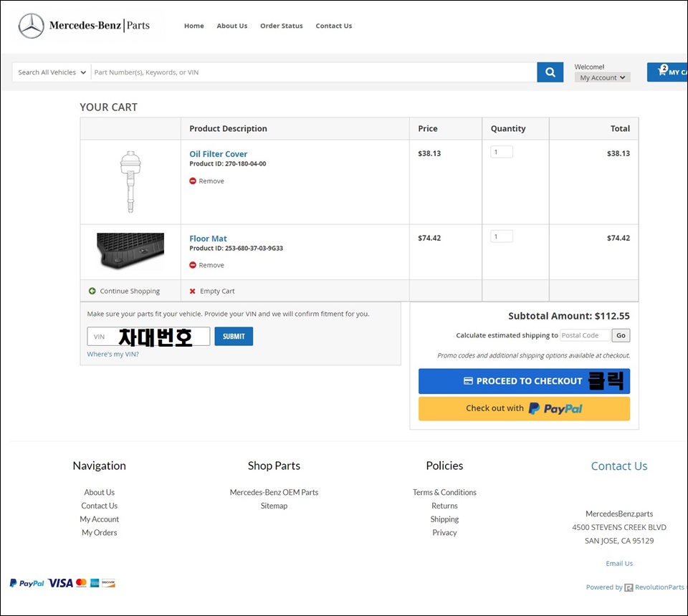This screenshot has width=688, height=616.
Task: Click Product ID 270-180-04-00 text
Action: (x=228, y=163)
